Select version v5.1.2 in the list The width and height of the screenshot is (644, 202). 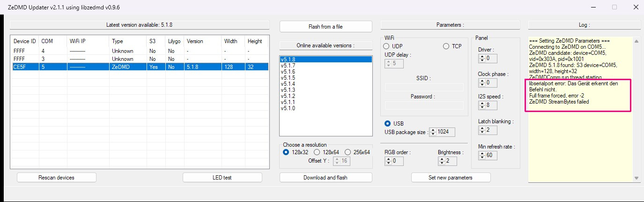(x=326, y=96)
